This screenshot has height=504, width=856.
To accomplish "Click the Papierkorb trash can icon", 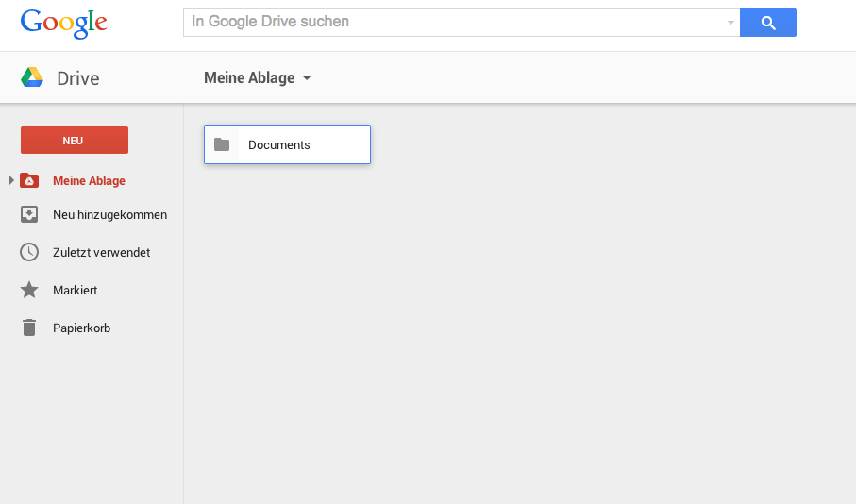I will point(29,328).
